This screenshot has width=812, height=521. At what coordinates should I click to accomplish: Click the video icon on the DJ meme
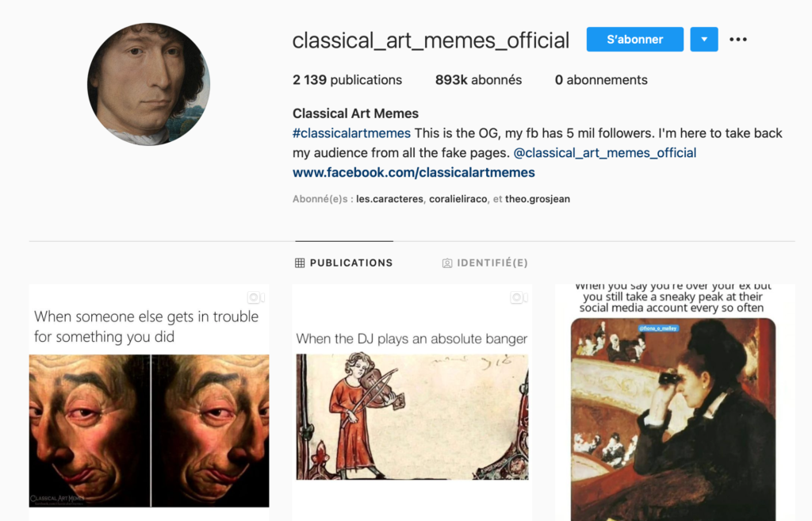pos(519,298)
